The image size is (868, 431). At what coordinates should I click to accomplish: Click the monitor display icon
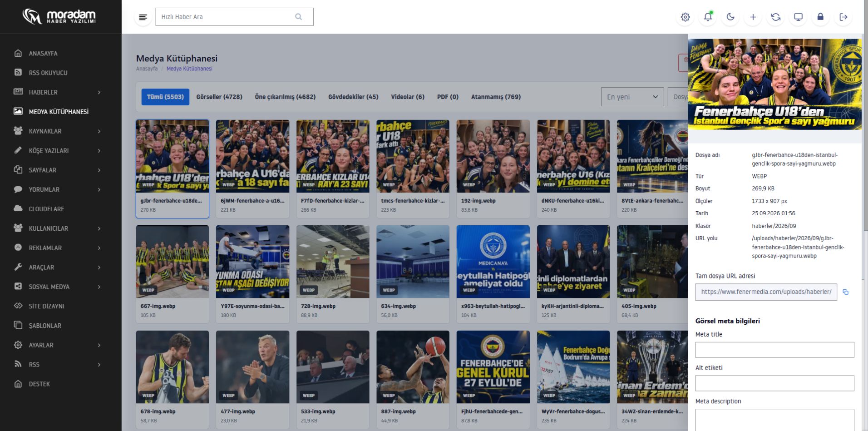798,17
